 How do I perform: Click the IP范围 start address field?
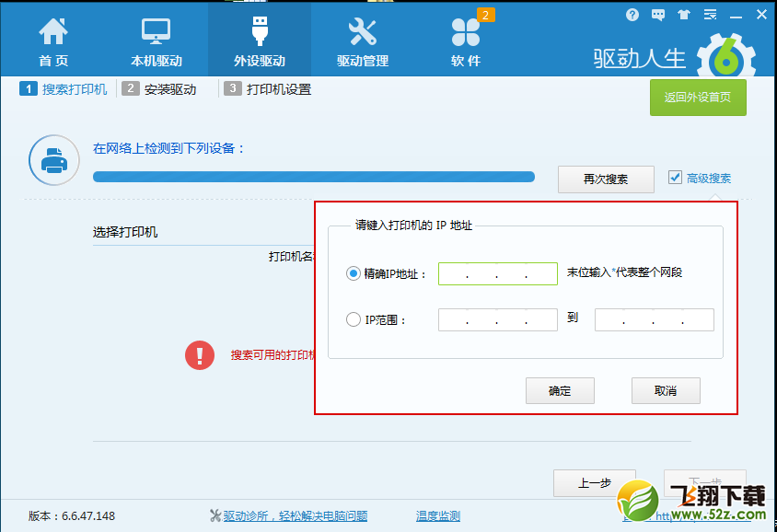click(x=497, y=319)
